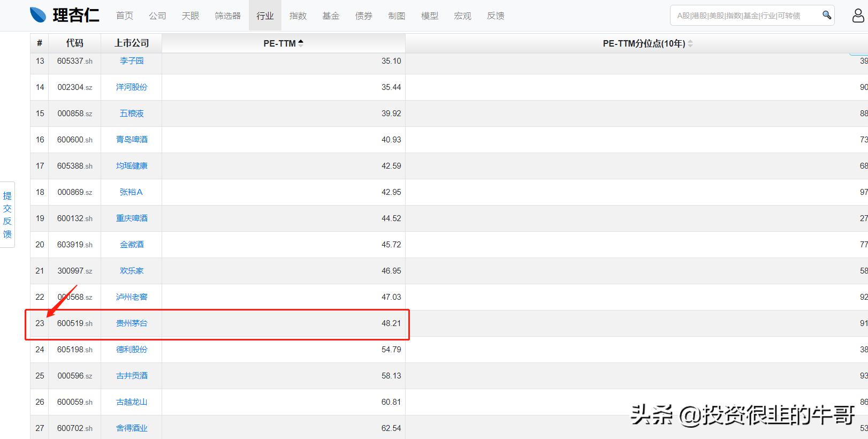
Task: Select stock code 603919.sh
Action: pos(75,245)
